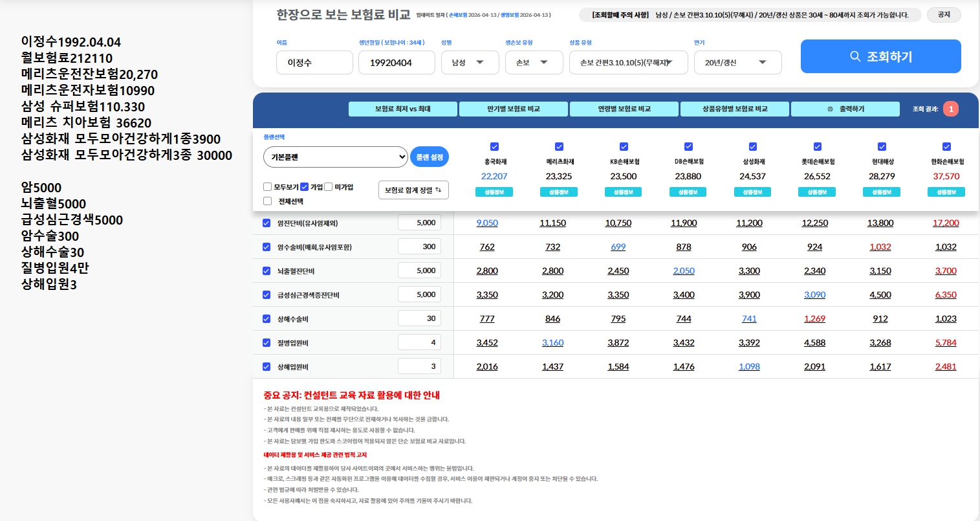Open the 기본플랜 plan selection dropdown
The image size is (980, 521).
click(335, 157)
